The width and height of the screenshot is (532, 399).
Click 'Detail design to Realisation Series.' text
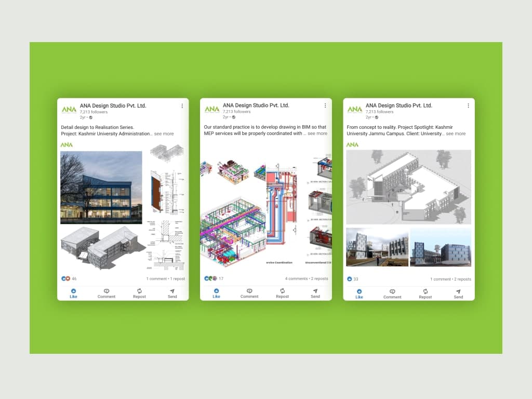pyautogui.click(x=97, y=127)
